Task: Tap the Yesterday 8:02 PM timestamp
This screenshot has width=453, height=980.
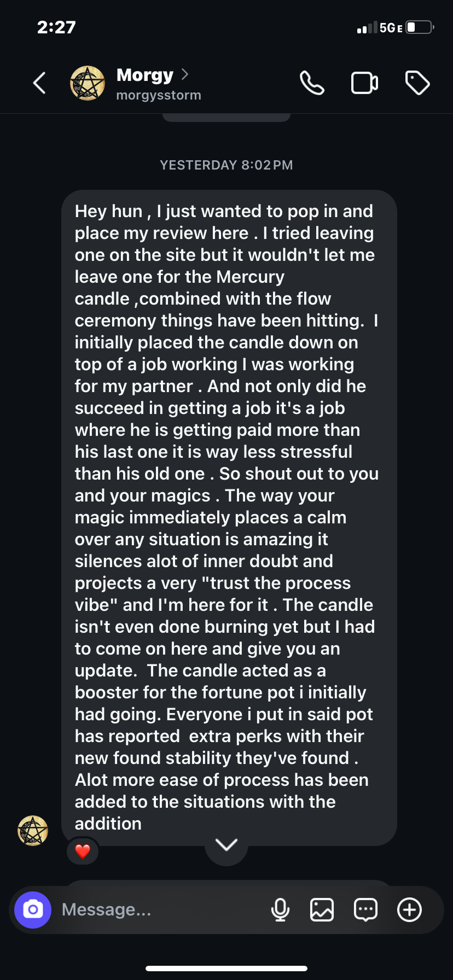Action: click(226, 165)
